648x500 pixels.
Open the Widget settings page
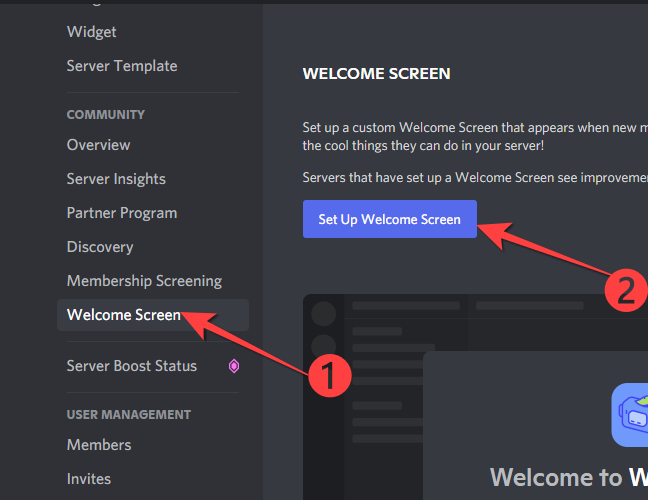[92, 32]
